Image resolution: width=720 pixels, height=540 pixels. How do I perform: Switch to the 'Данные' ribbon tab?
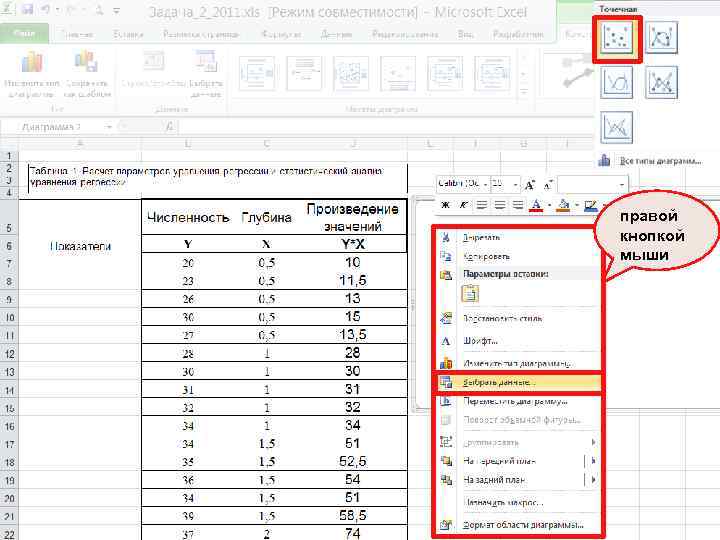click(x=336, y=34)
